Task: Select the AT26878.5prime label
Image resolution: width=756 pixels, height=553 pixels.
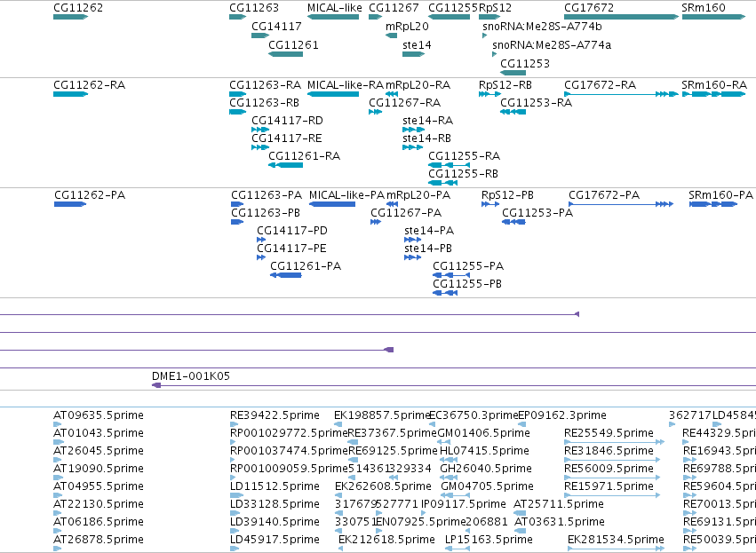Action: pyautogui.click(x=99, y=540)
